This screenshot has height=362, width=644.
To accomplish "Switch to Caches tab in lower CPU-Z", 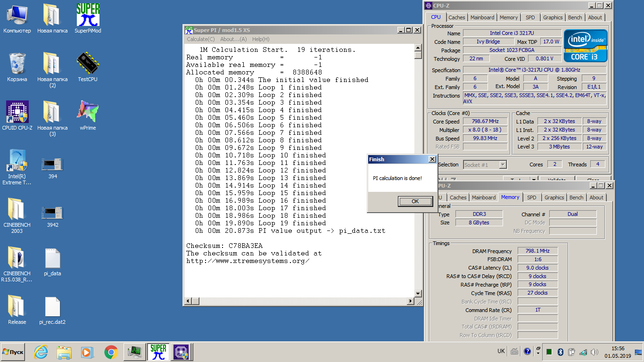I will coord(458,197).
